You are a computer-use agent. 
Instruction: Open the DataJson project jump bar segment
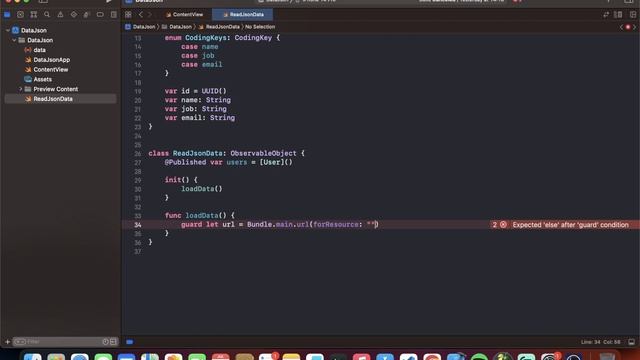[x=140, y=27]
